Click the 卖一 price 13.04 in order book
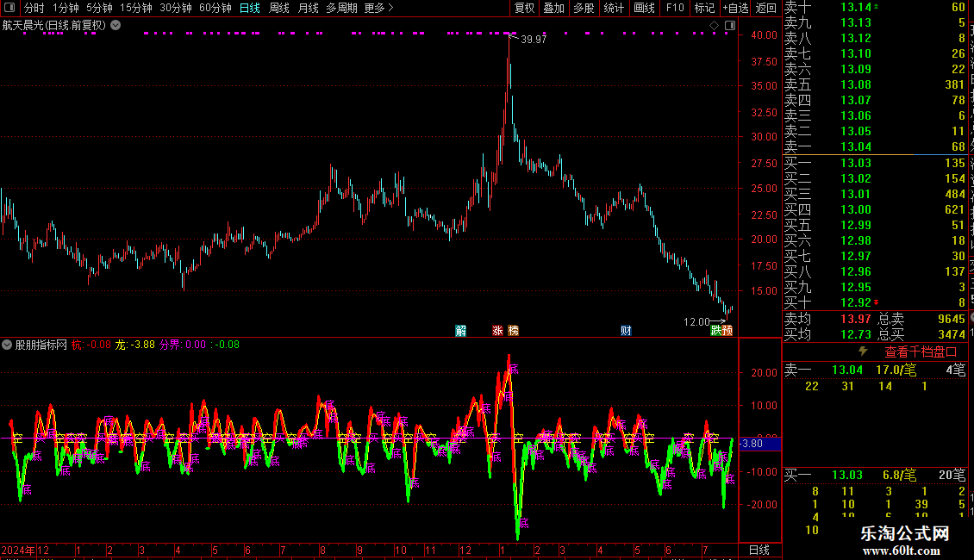This screenshot has height=560, width=974. [x=856, y=146]
